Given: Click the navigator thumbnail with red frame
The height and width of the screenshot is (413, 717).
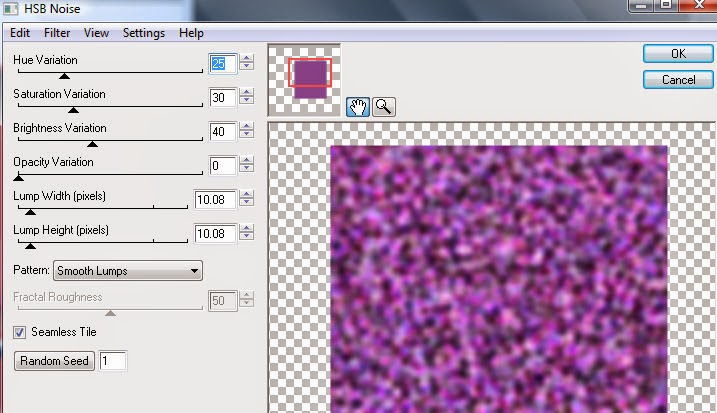Looking at the screenshot, I should tap(304, 80).
